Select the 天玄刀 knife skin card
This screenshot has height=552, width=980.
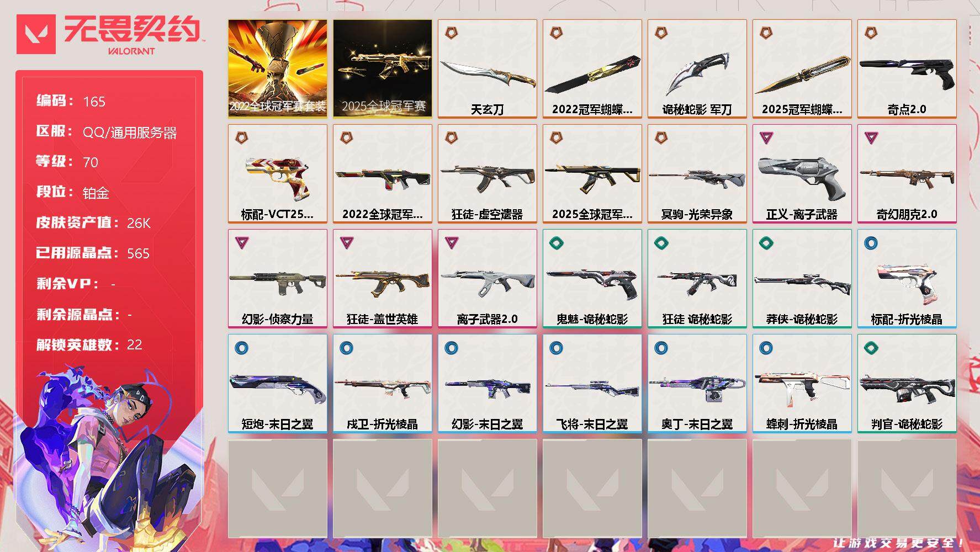pyautogui.click(x=487, y=69)
